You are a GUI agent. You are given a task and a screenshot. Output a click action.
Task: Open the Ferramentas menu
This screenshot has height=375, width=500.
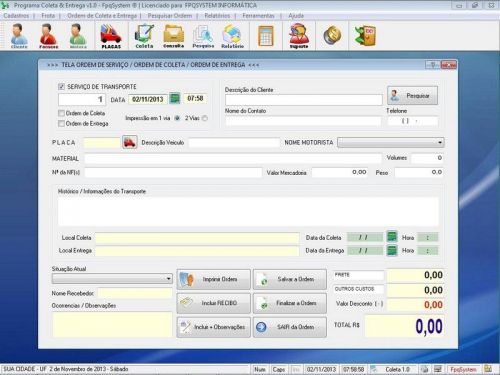(x=258, y=16)
